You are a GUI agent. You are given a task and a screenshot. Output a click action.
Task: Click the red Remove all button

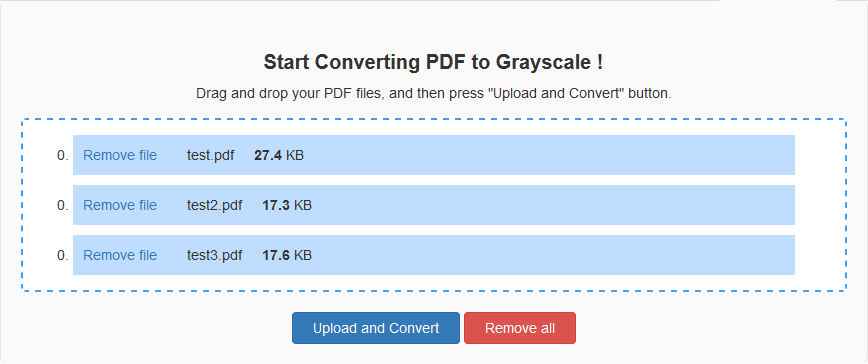520,328
